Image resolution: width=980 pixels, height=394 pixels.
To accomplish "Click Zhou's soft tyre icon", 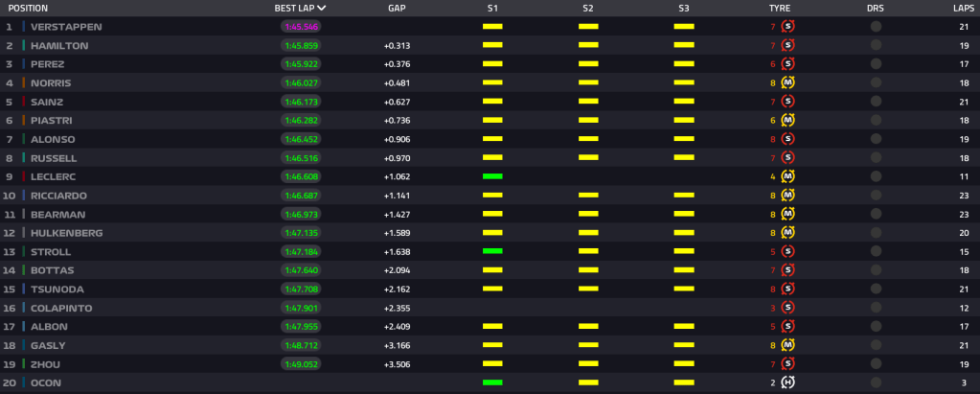I will 788,364.
